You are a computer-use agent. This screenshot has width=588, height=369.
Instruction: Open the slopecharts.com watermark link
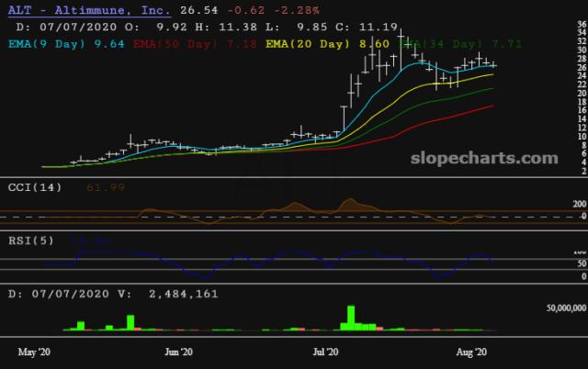tap(490, 158)
